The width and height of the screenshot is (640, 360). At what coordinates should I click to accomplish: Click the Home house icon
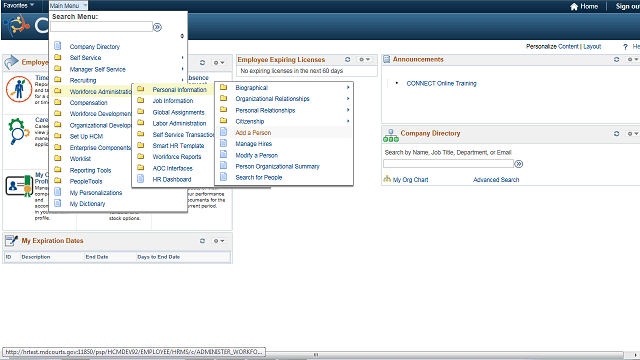pos(574,6)
